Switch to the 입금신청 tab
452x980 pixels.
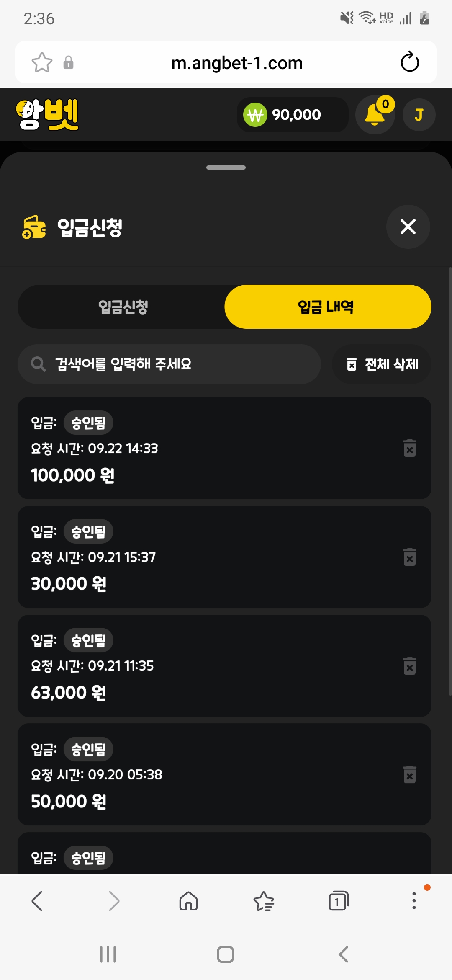[123, 307]
